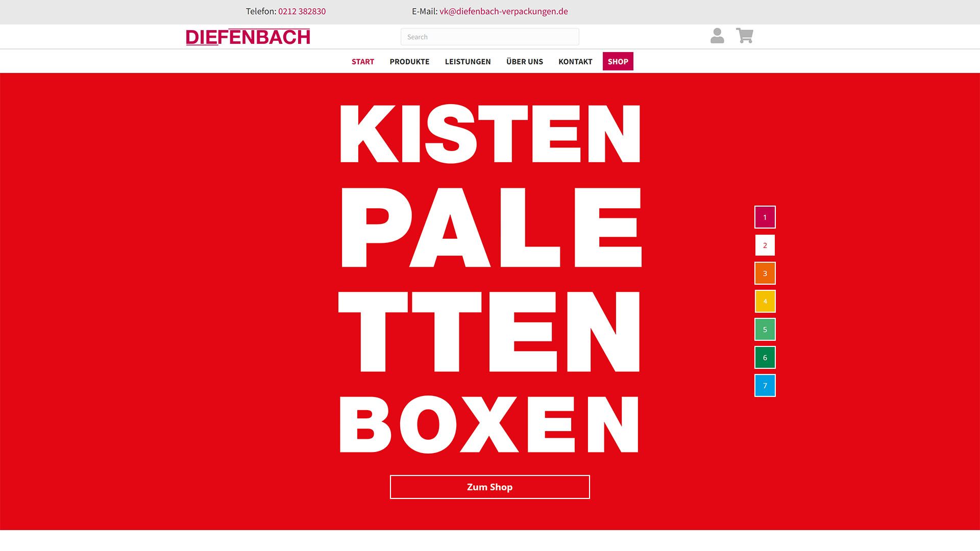Focus the Search input field
Image resolution: width=980 pixels, height=551 pixels.
click(490, 37)
